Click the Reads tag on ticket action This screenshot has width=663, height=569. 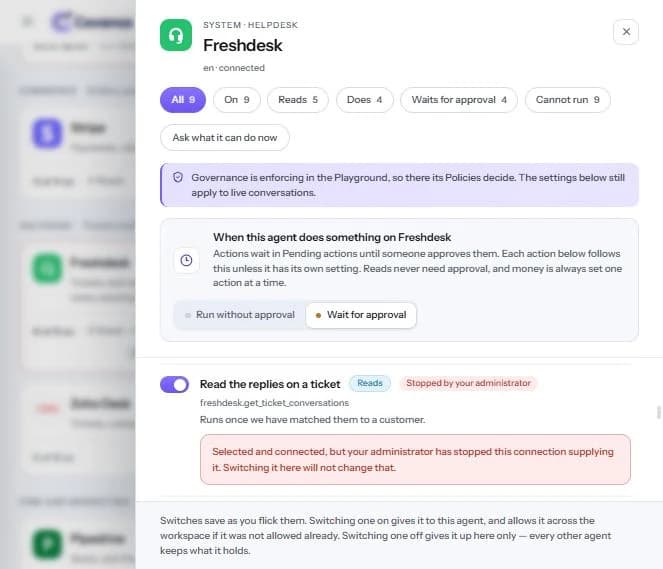tap(370, 383)
